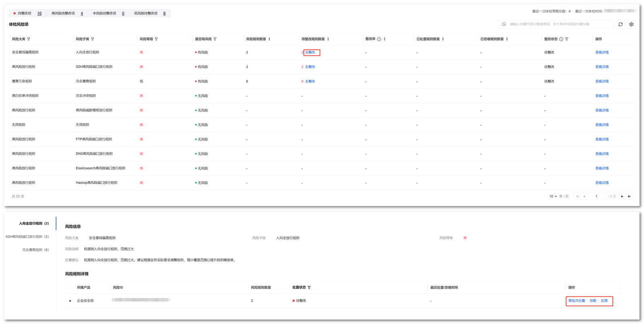Go to the previous page
644x324 pixels.
(584, 196)
